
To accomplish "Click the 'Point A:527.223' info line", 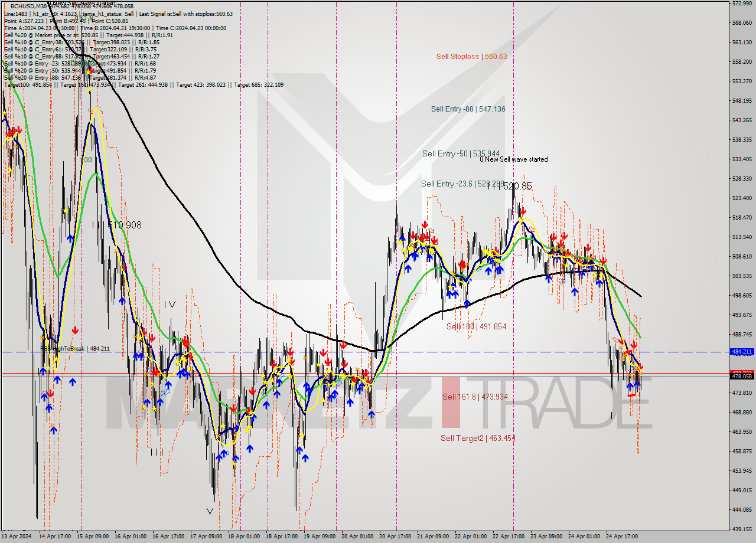I will (x=65, y=21).
